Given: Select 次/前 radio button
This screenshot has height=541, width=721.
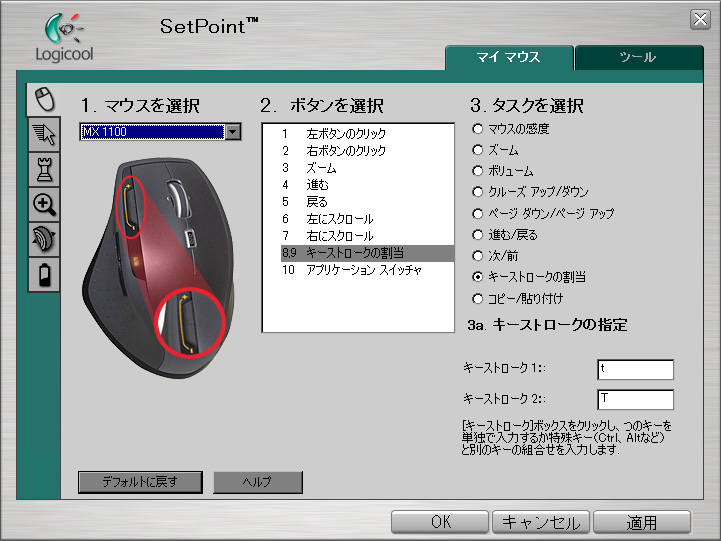Looking at the screenshot, I should click(x=478, y=256).
